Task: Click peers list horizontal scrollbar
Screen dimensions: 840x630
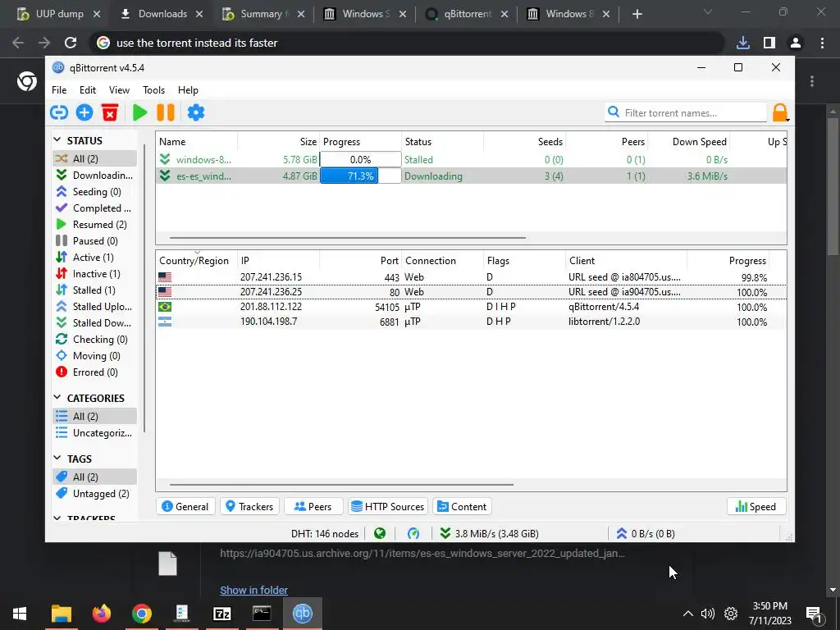Action: click(x=341, y=484)
